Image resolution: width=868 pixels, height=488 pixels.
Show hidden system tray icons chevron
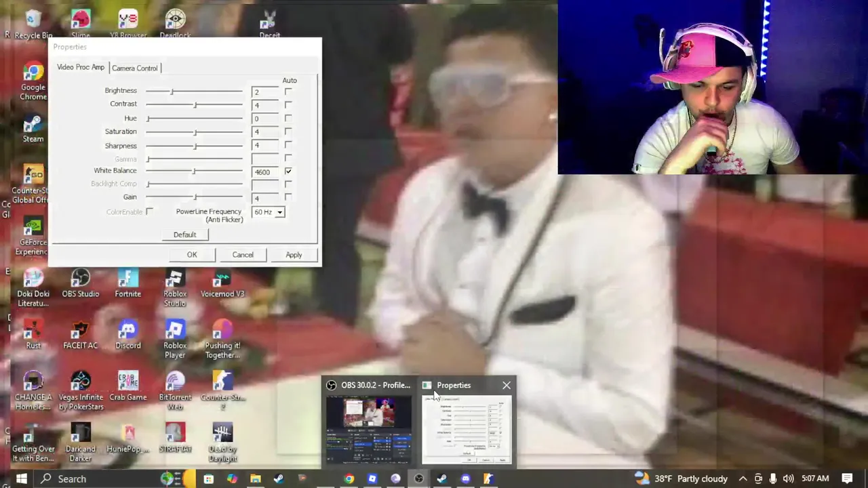(743, 479)
